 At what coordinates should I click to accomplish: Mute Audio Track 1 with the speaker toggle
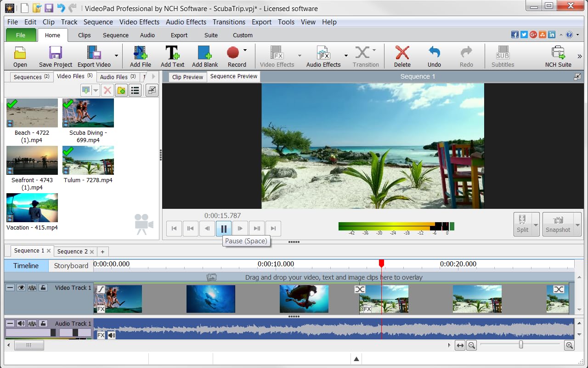click(21, 323)
